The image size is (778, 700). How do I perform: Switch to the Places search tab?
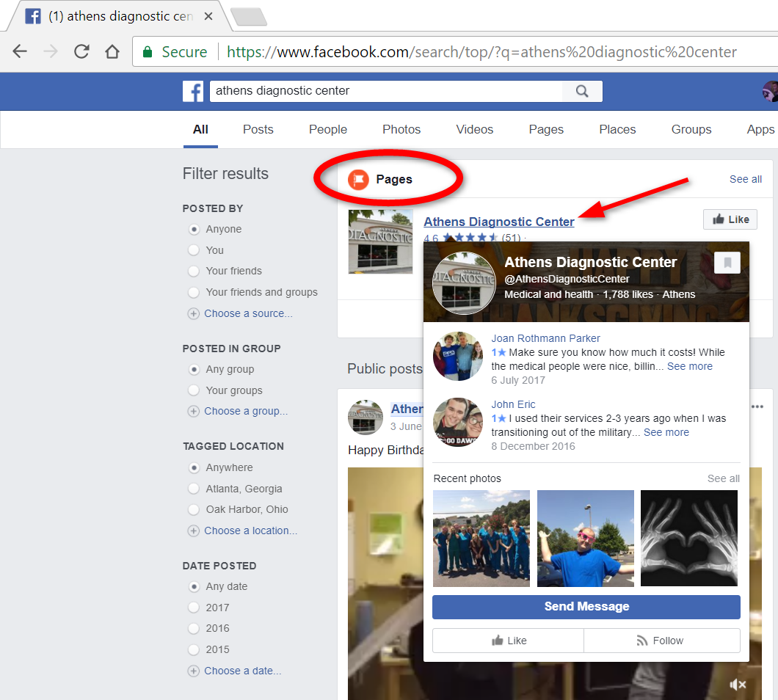coord(618,130)
